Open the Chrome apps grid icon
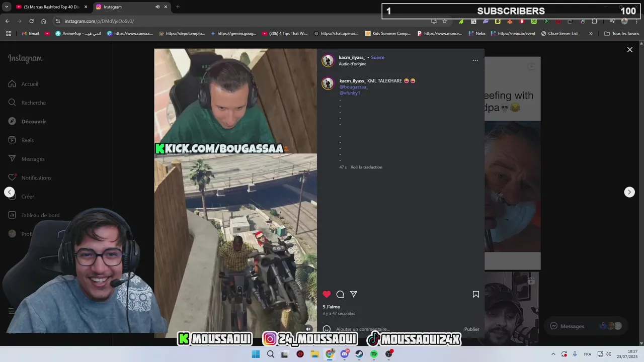 coord(9,34)
